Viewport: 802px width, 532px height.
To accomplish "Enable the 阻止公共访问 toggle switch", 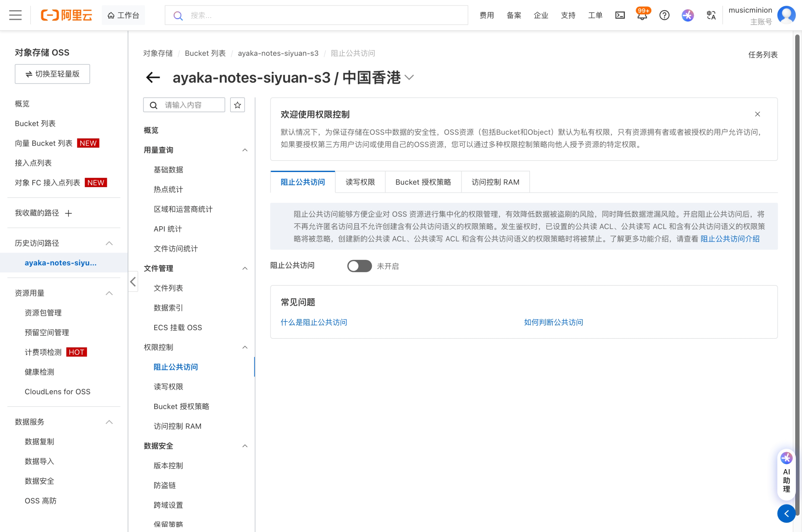I will (x=359, y=266).
